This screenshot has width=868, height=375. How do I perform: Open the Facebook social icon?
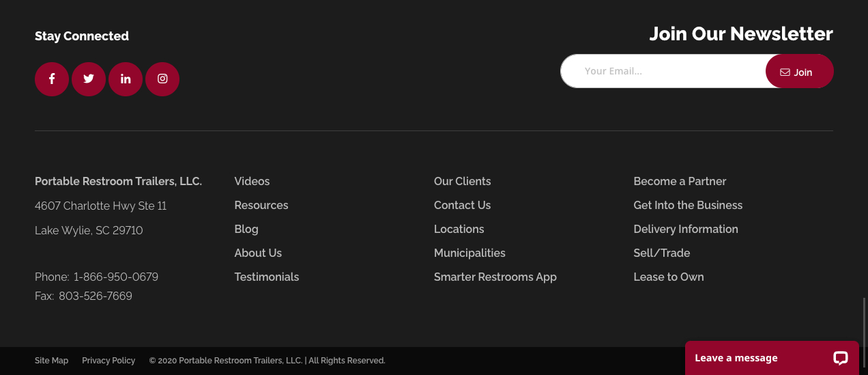pos(52,79)
